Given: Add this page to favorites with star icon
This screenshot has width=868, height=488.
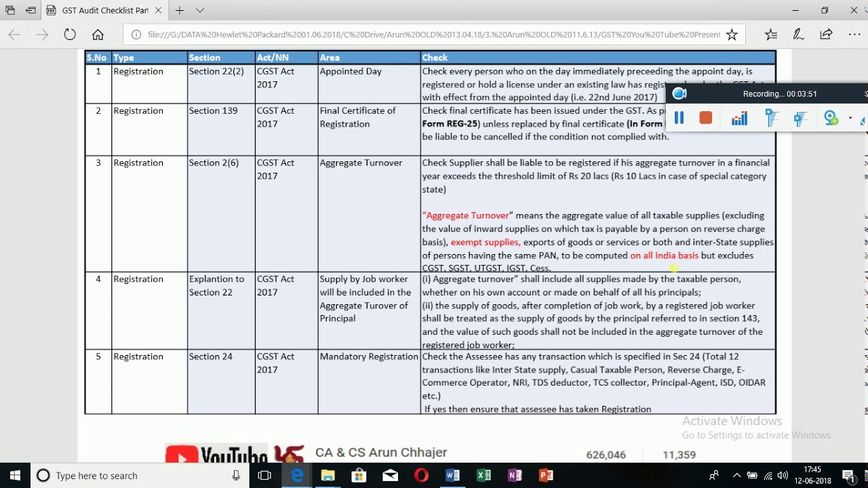Looking at the screenshot, I should point(732,35).
